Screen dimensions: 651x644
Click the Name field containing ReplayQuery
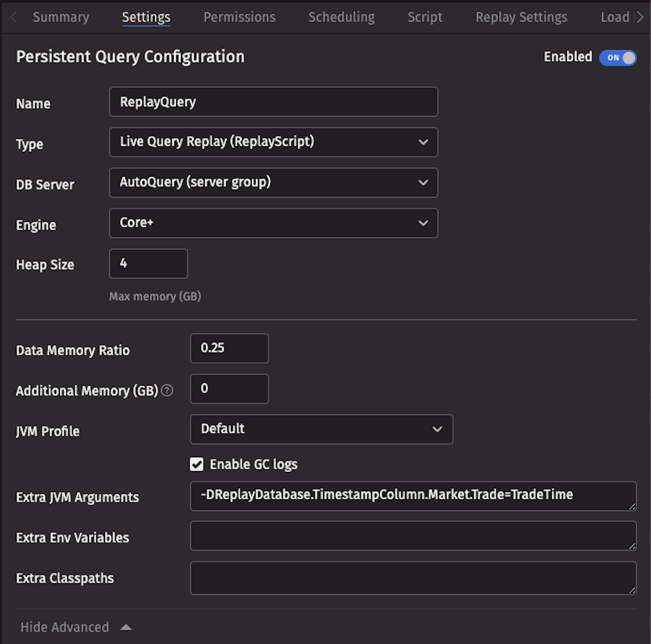[273, 102]
